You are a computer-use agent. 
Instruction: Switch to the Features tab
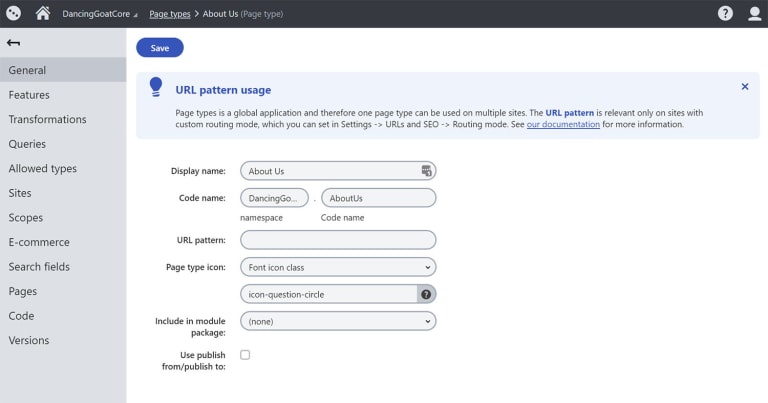point(29,95)
